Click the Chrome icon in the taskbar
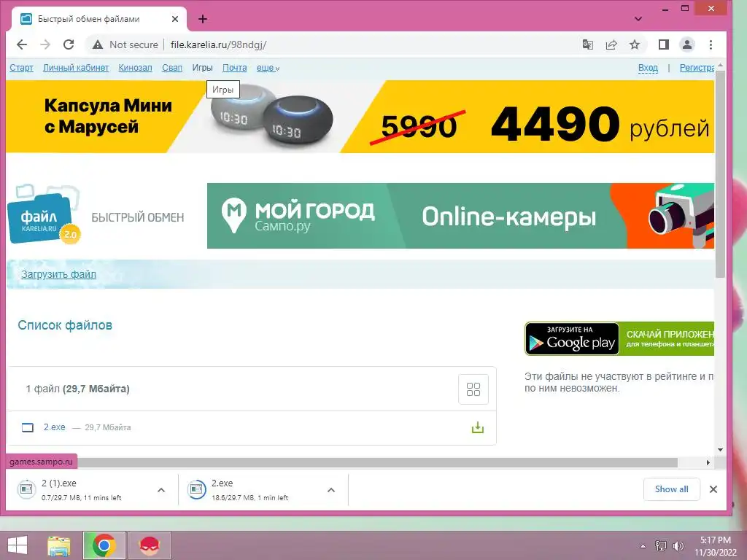Image resolution: width=747 pixels, height=560 pixels. [104, 545]
